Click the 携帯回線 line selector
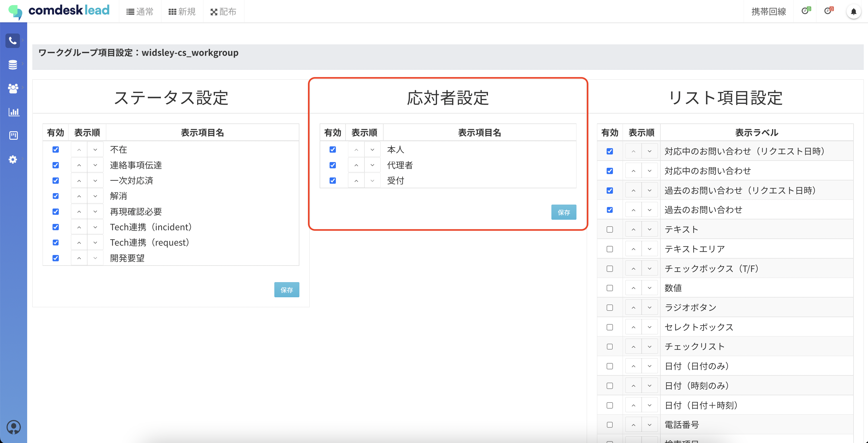This screenshot has width=868, height=443. pos(768,12)
